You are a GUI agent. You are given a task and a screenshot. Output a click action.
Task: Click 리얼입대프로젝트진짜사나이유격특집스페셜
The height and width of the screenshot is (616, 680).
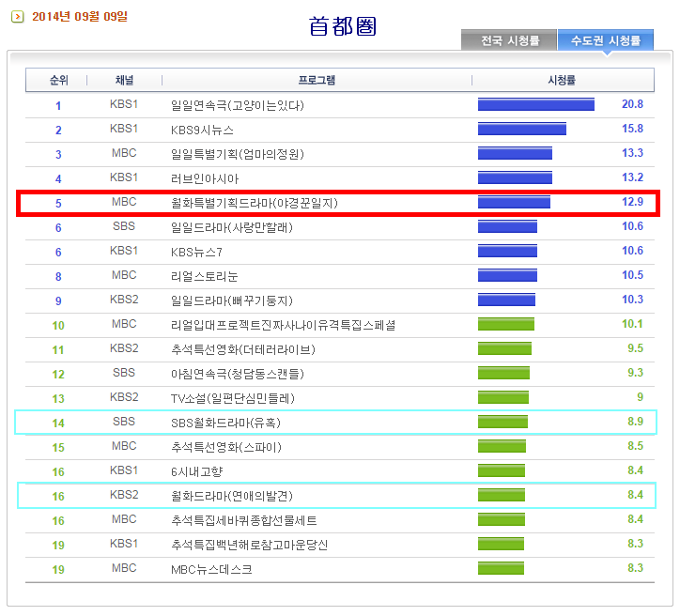click(x=284, y=325)
